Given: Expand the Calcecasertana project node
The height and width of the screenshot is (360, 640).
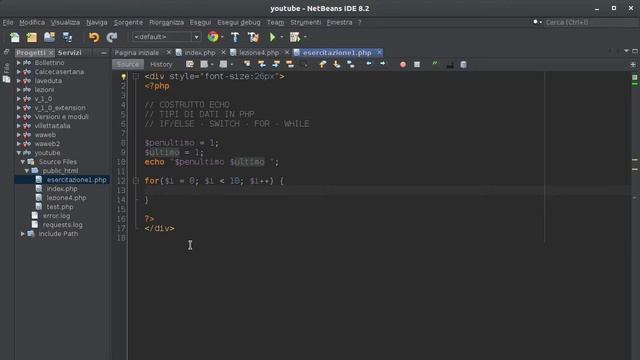Looking at the screenshot, I should (18, 72).
